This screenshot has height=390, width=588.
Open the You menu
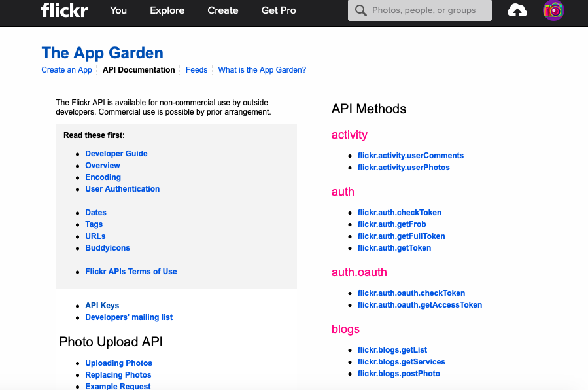pos(118,10)
